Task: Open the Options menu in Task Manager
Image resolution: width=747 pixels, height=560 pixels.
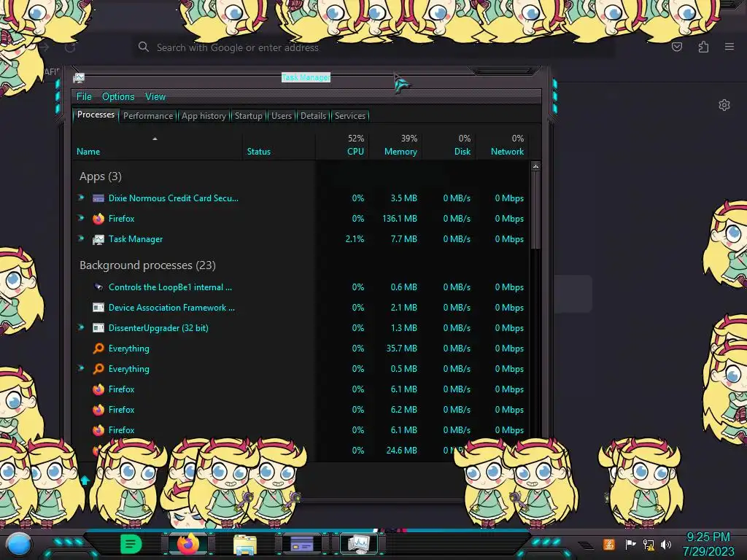Action: pos(118,97)
